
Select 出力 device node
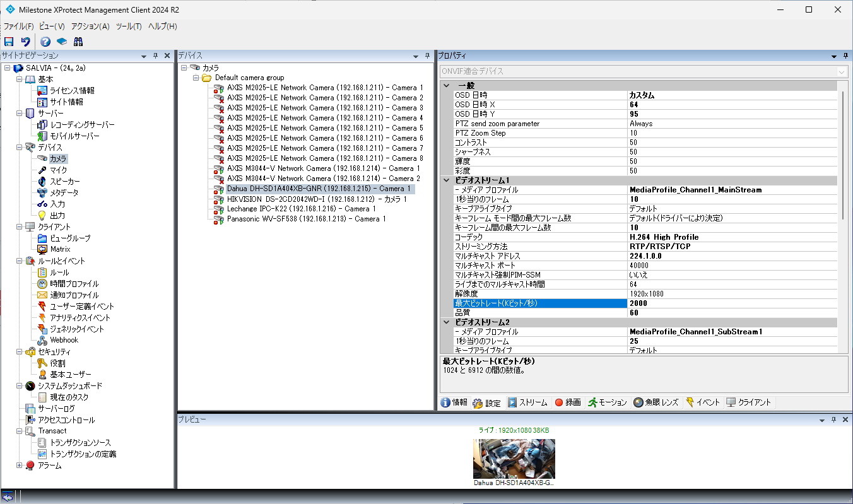tap(57, 216)
